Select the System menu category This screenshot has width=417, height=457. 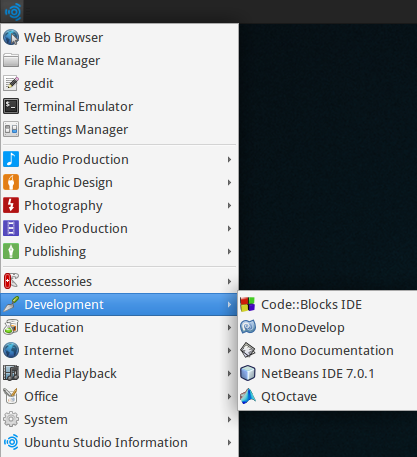(119, 420)
